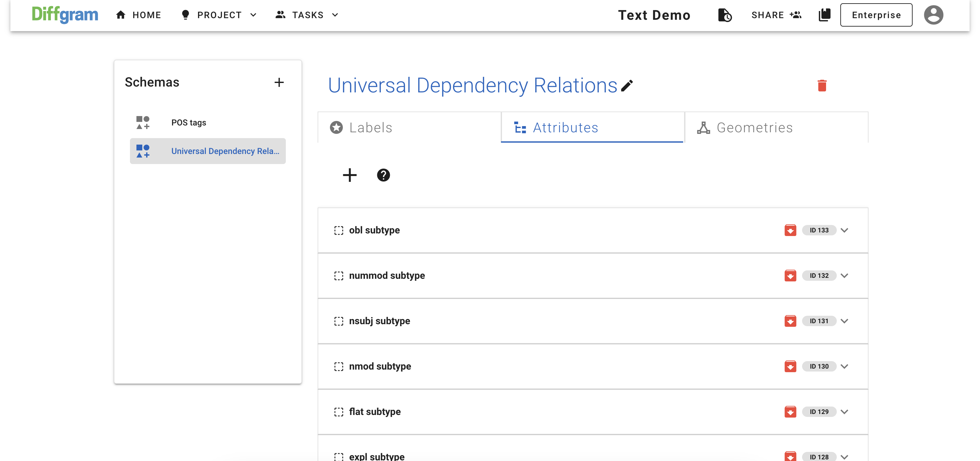Click the Share button
980x461 pixels.
click(x=776, y=15)
